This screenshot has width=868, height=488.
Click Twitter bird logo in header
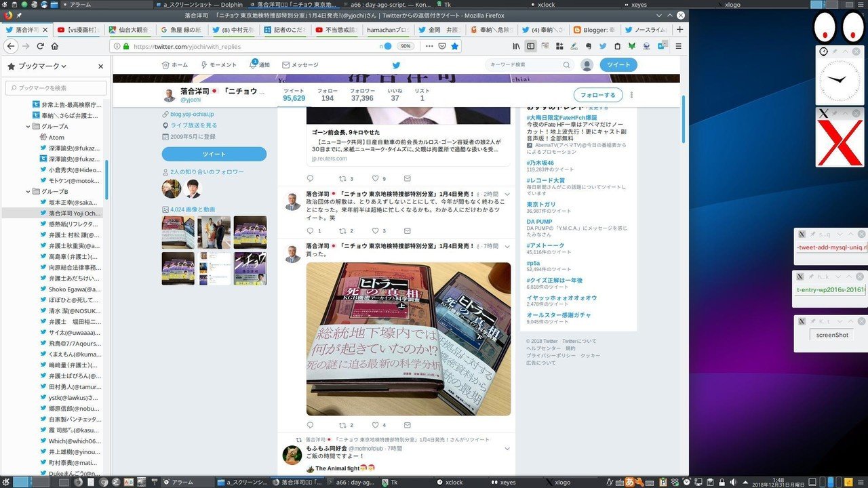(x=396, y=65)
